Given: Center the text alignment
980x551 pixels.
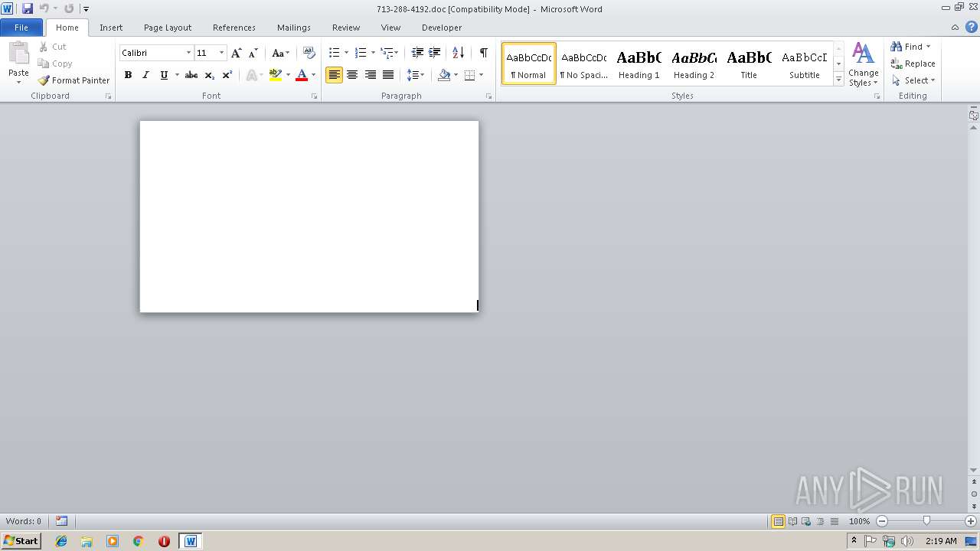Looking at the screenshot, I should coord(352,75).
